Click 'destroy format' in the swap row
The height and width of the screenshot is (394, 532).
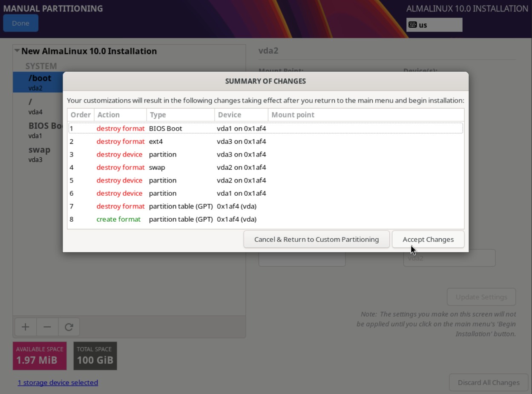pyautogui.click(x=121, y=167)
